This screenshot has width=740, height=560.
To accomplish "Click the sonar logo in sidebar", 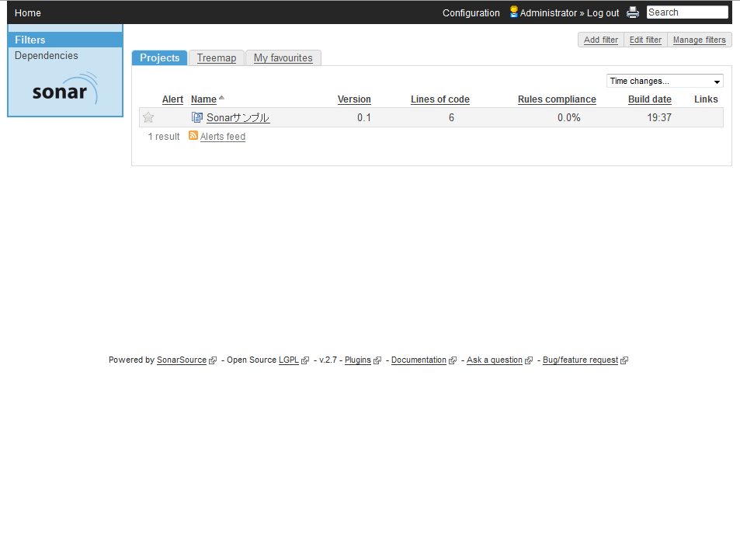I will click(64, 89).
